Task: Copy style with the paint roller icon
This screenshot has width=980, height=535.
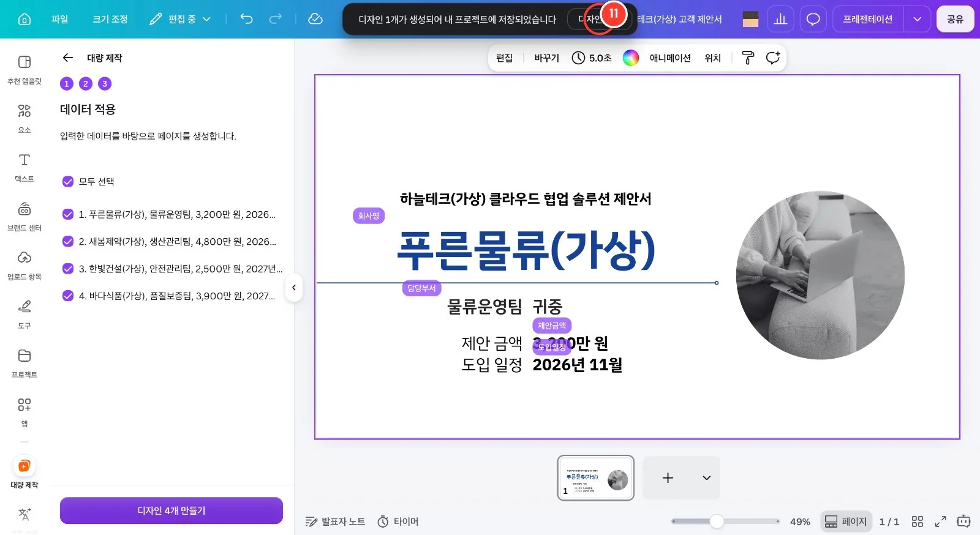Action: click(x=748, y=58)
